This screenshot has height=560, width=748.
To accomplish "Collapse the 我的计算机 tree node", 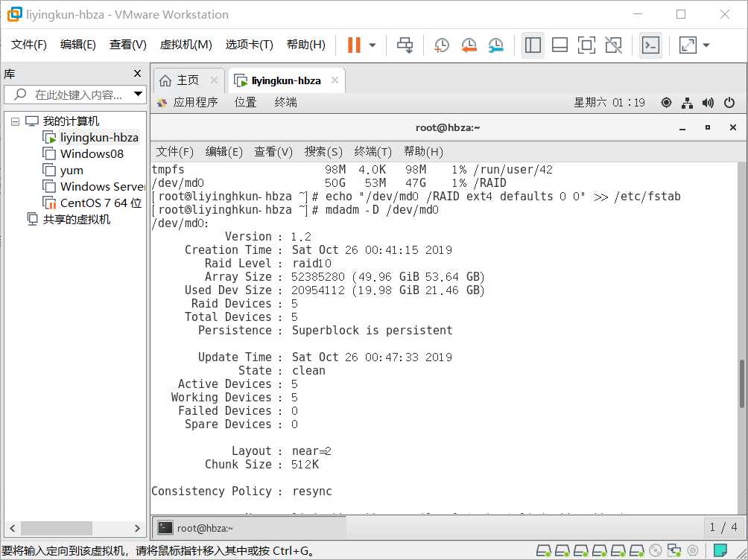I will click(x=15, y=121).
